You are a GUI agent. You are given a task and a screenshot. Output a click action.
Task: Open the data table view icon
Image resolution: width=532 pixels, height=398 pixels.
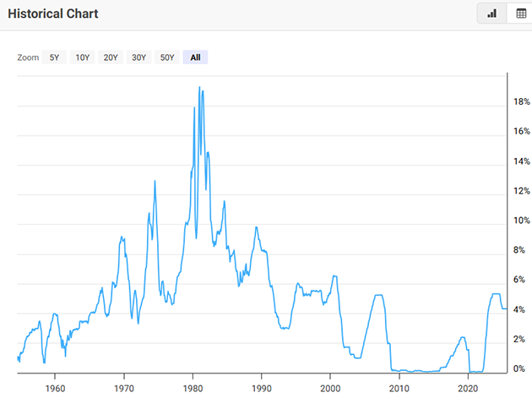click(520, 14)
